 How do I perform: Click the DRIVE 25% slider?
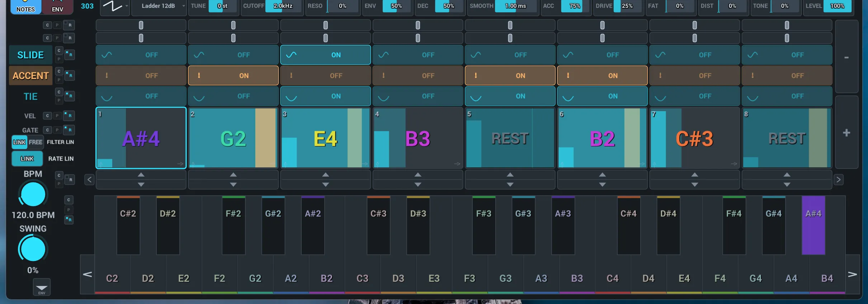(627, 6)
